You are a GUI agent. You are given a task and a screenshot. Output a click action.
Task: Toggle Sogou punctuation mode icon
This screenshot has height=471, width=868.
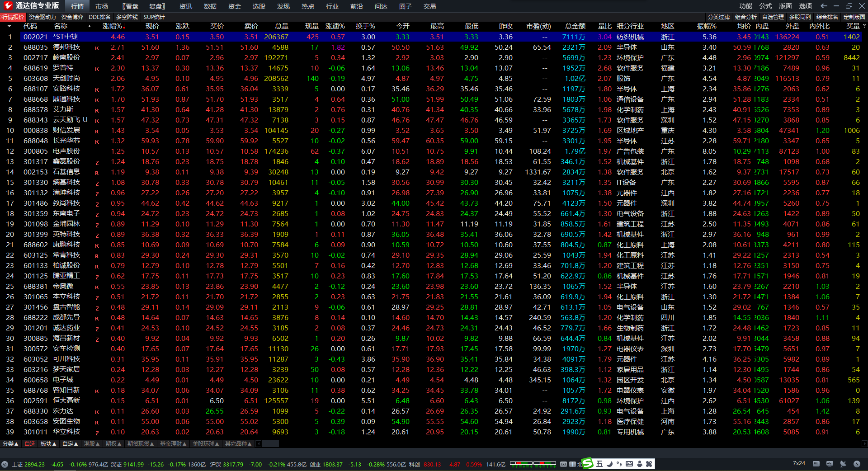click(x=619, y=464)
